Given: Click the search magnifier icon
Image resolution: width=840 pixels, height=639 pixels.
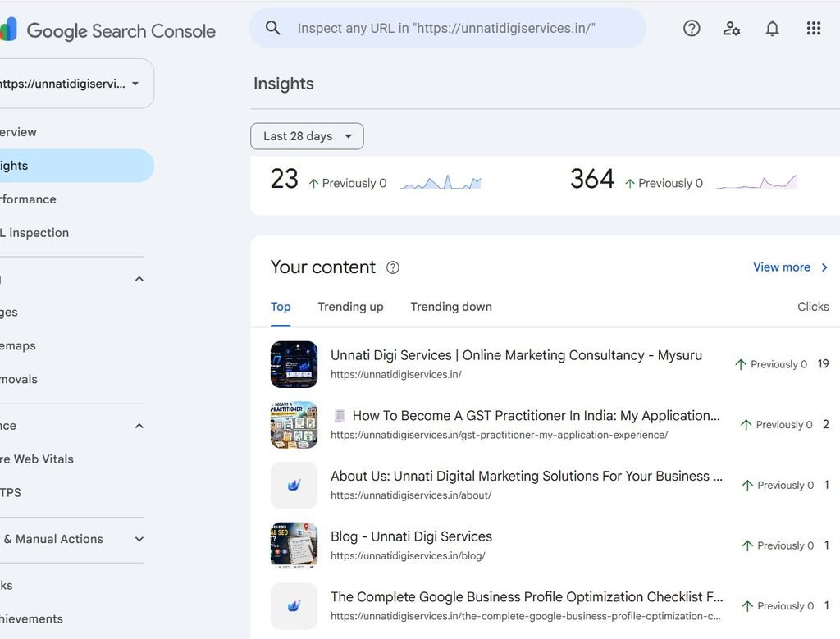Looking at the screenshot, I should tap(272, 28).
